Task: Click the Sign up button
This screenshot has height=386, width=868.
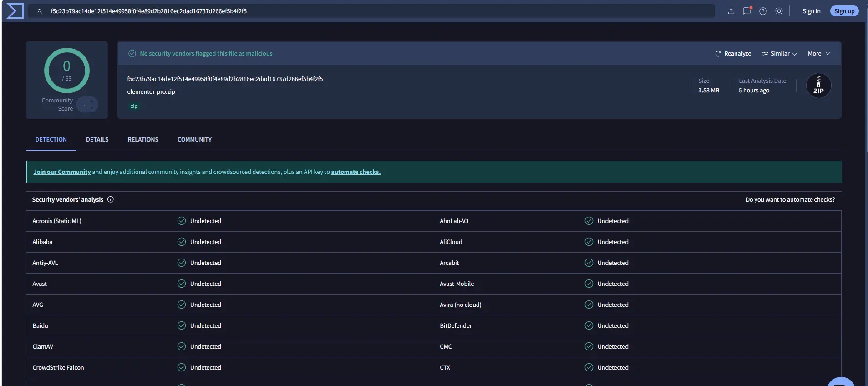Action: [844, 11]
